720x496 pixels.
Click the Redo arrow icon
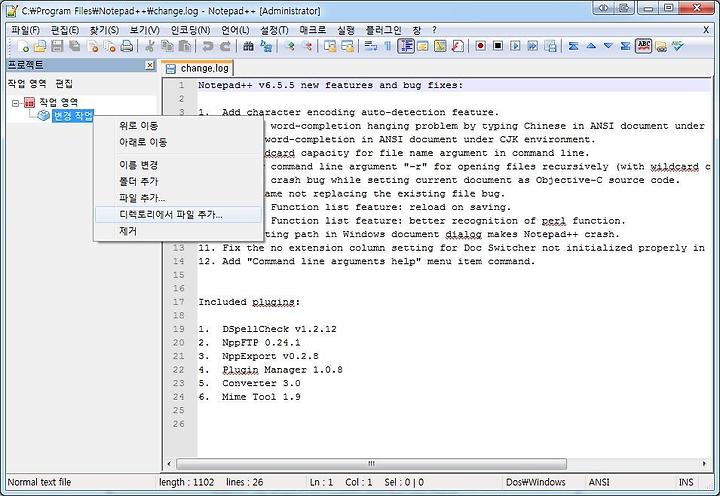225,46
